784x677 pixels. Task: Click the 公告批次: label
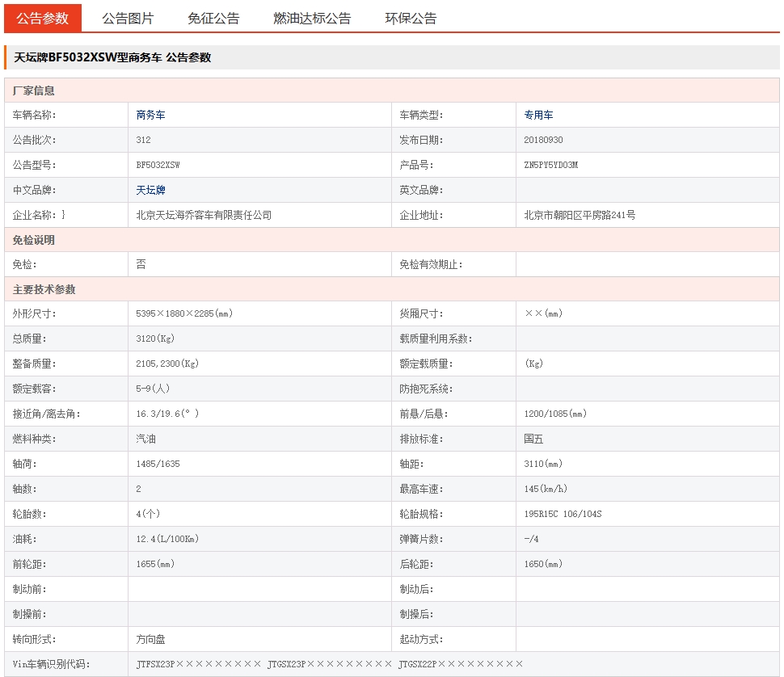(x=34, y=140)
